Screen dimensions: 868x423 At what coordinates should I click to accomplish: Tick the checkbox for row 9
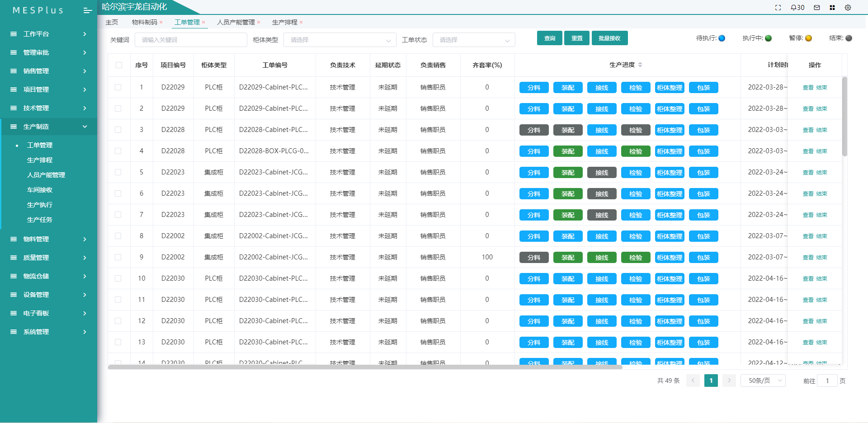pos(118,257)
